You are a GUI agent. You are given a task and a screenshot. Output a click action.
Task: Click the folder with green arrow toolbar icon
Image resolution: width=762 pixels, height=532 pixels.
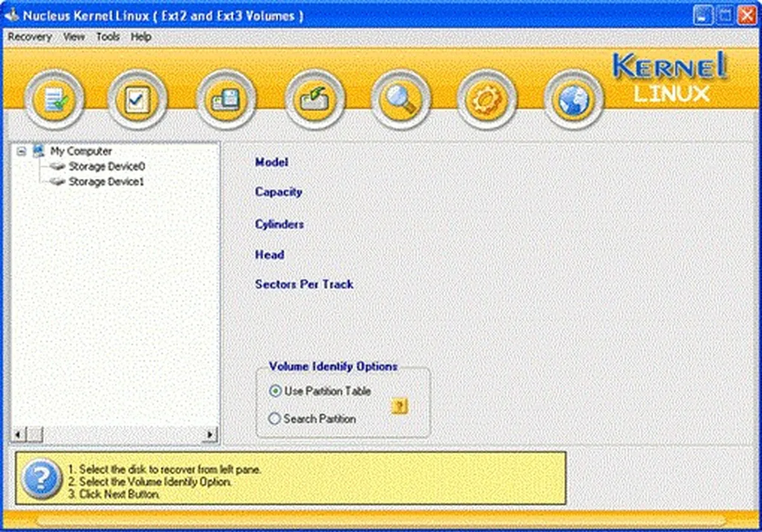(314, 100)
